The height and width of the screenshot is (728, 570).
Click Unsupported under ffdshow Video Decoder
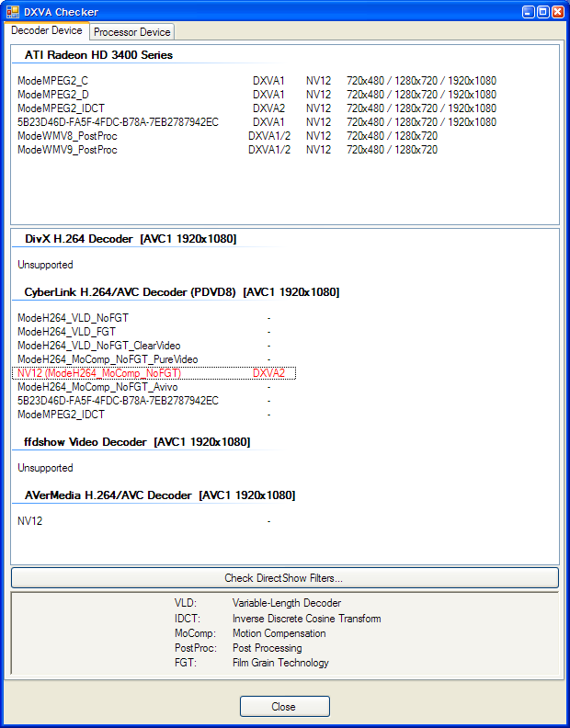(45, 468)
